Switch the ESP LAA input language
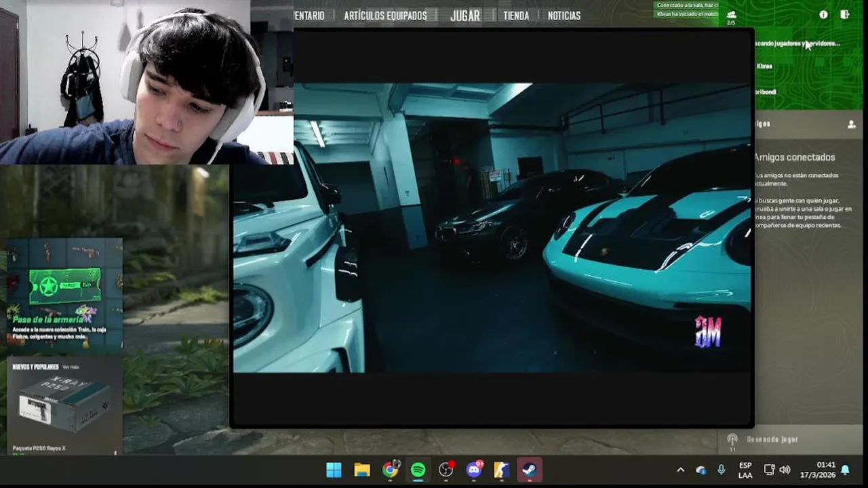 pos(745,470)
